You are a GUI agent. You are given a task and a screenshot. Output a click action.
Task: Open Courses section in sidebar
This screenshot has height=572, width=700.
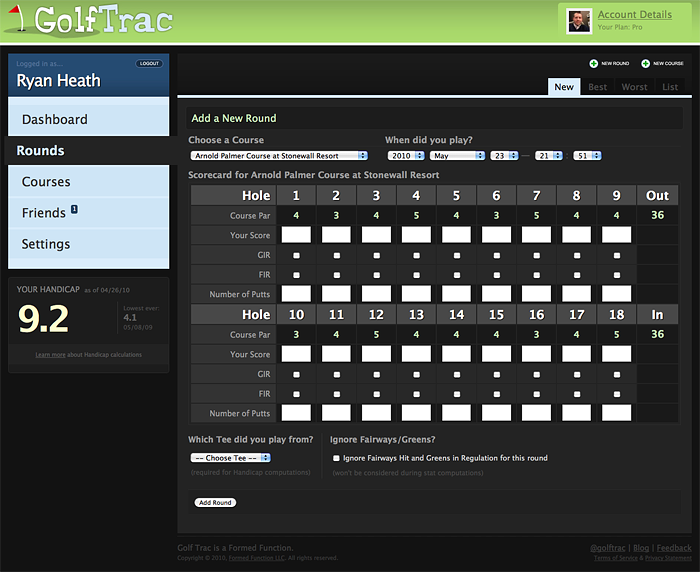(88, 182)
